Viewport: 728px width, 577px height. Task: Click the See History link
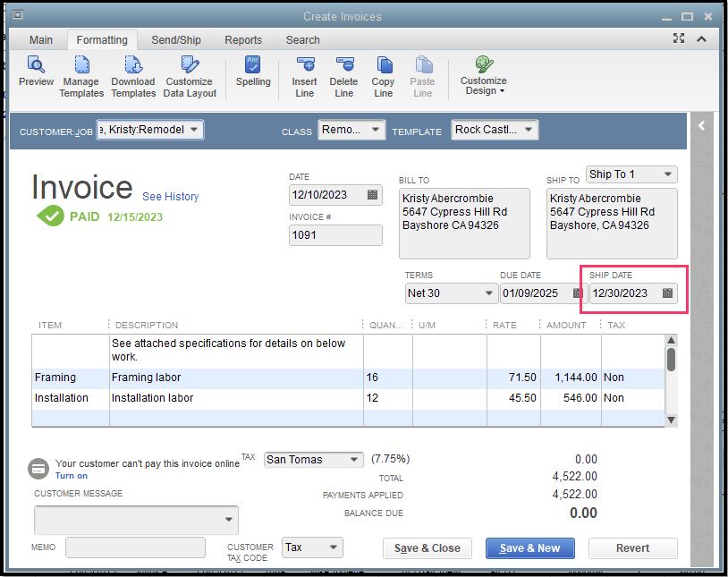tap(170, 197)
